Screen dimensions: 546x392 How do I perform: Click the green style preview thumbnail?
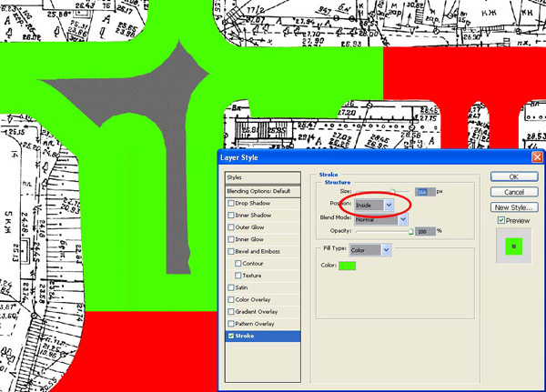point(513,246)
